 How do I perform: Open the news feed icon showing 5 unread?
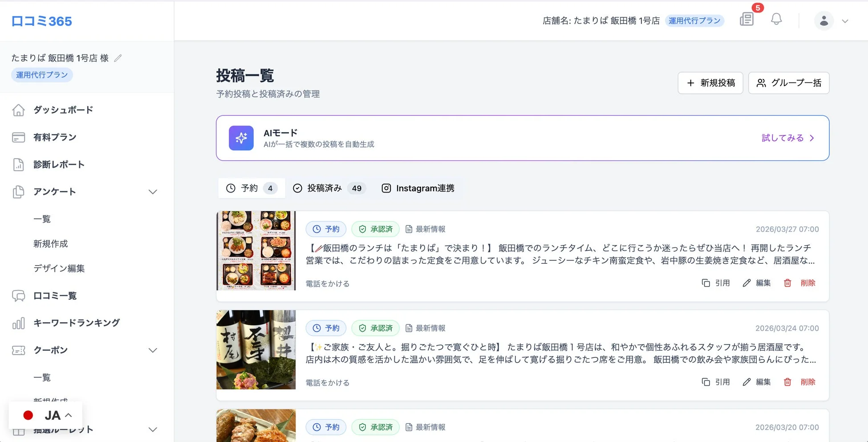(747, 20)
